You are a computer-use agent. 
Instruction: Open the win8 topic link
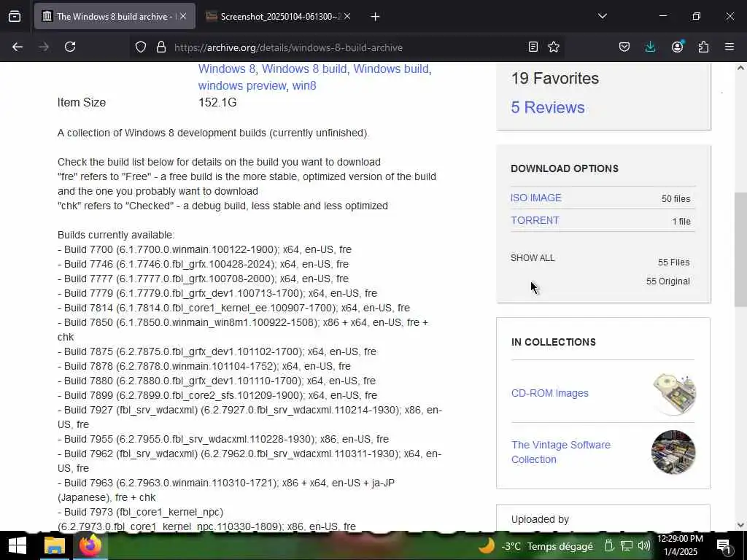[304, 86]
